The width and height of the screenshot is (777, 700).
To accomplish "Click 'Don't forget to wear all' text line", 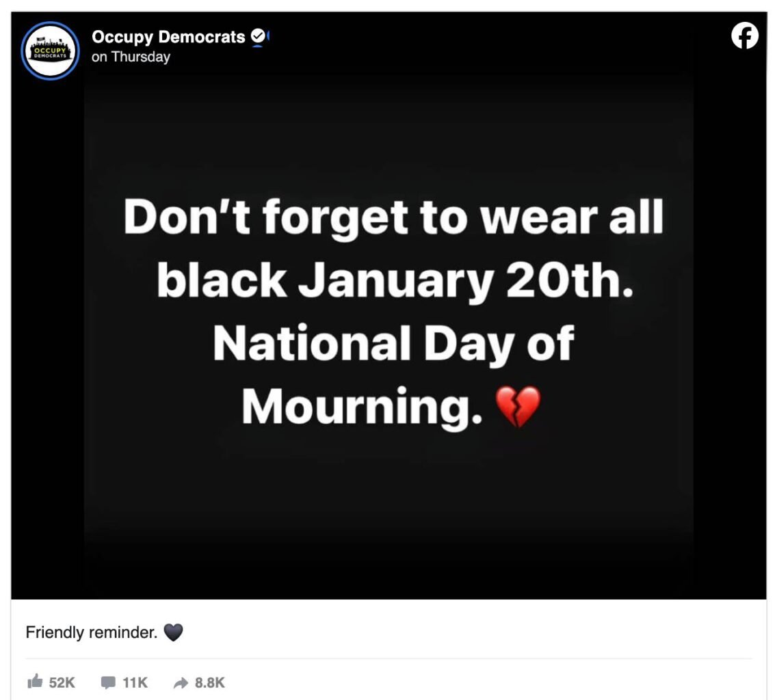I will [x=393, y=218].
